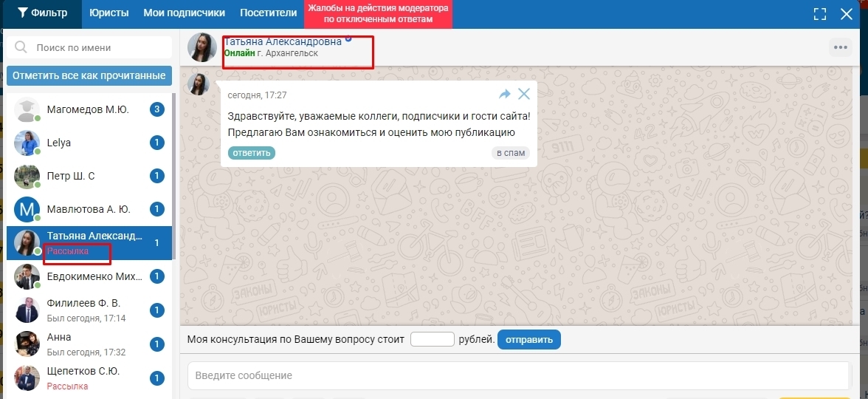
Task: Click Магомедов М.Ю. default avatar
Action: 27,109
